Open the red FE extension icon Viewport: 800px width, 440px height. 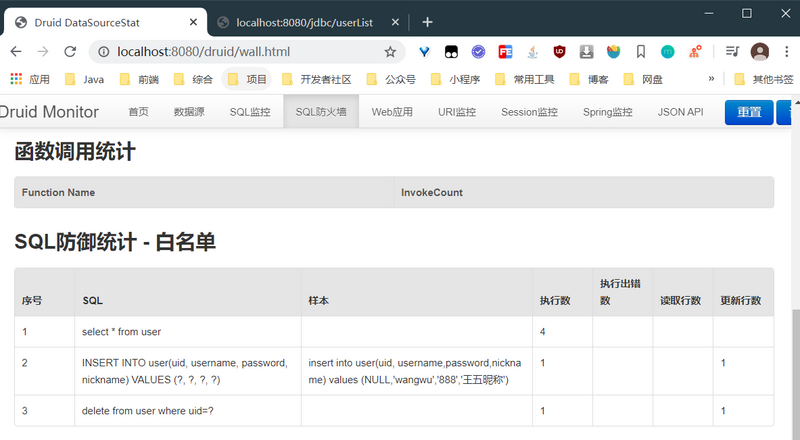(505, 52)
